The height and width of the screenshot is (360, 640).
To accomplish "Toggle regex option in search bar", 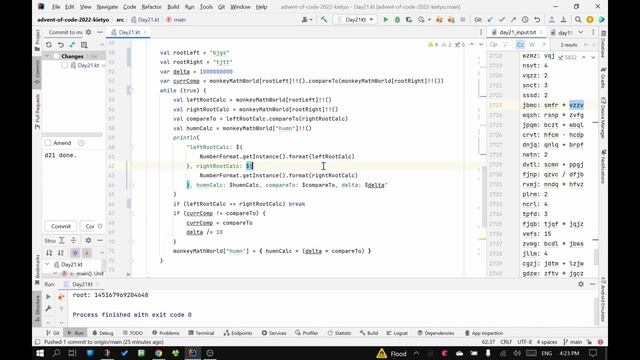I will tap(543, 44).
